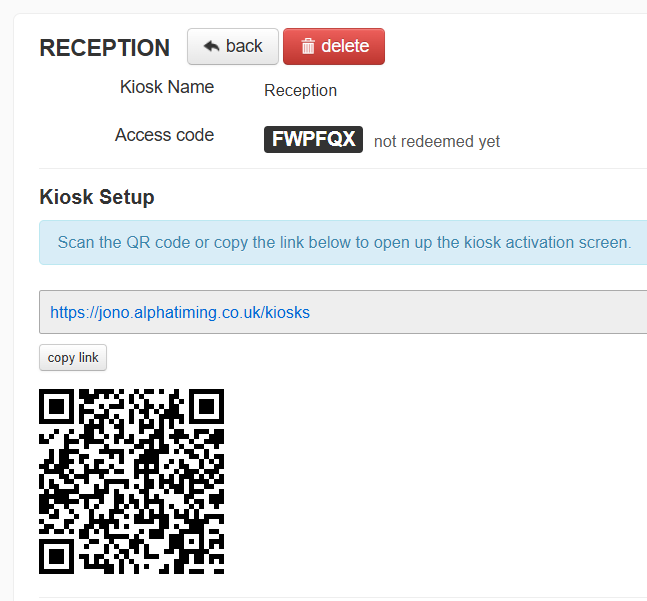This screenshot has width=647, height=601.
Task: Click the RECEPTION page heading
Action: [104, 48]
